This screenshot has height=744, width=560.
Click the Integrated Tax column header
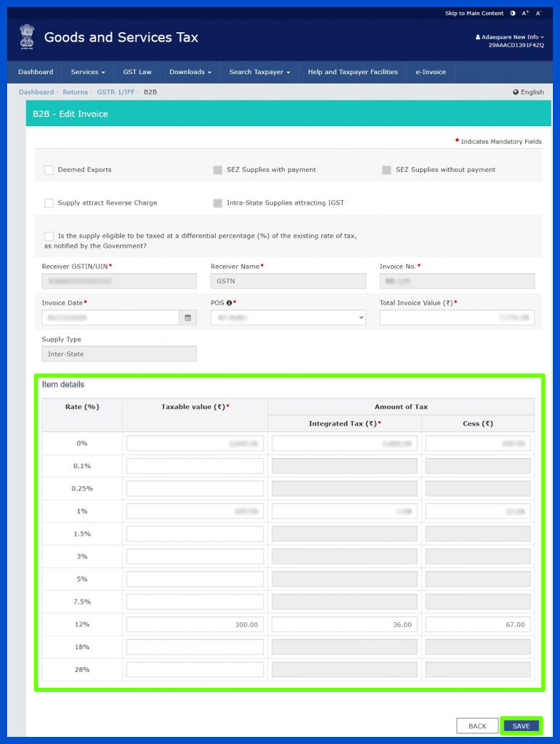click(x=345, y=424)
